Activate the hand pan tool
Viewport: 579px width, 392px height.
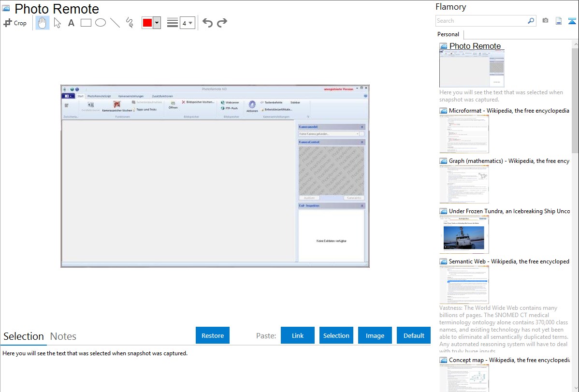coord(43,23)
